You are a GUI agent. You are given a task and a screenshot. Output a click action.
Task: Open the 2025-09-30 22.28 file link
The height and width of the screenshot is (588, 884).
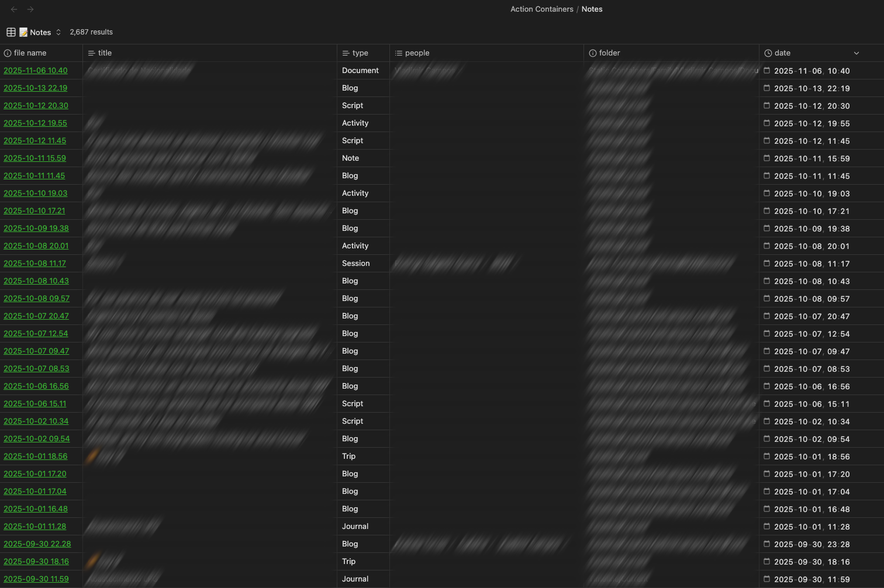[x=37, y=544]
